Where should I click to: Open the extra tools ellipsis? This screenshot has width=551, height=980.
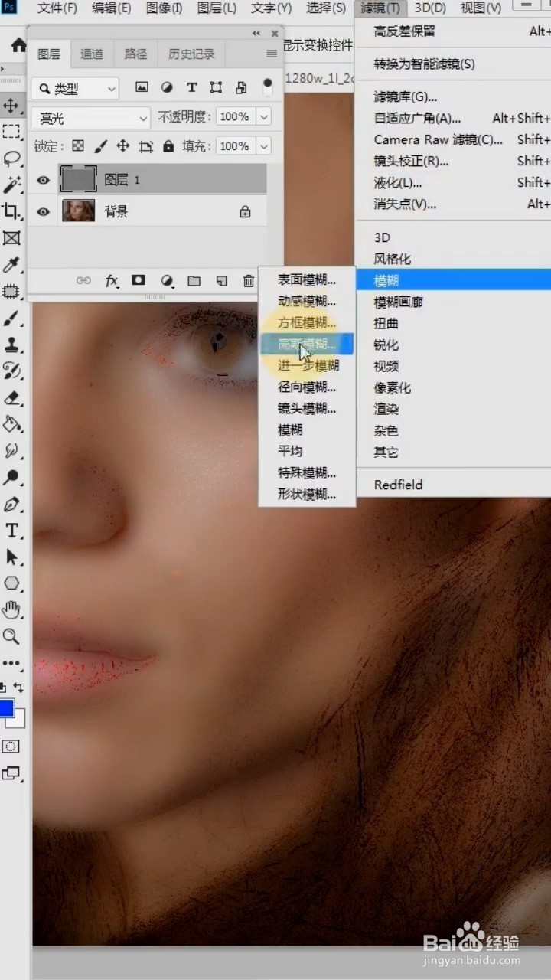11,663
